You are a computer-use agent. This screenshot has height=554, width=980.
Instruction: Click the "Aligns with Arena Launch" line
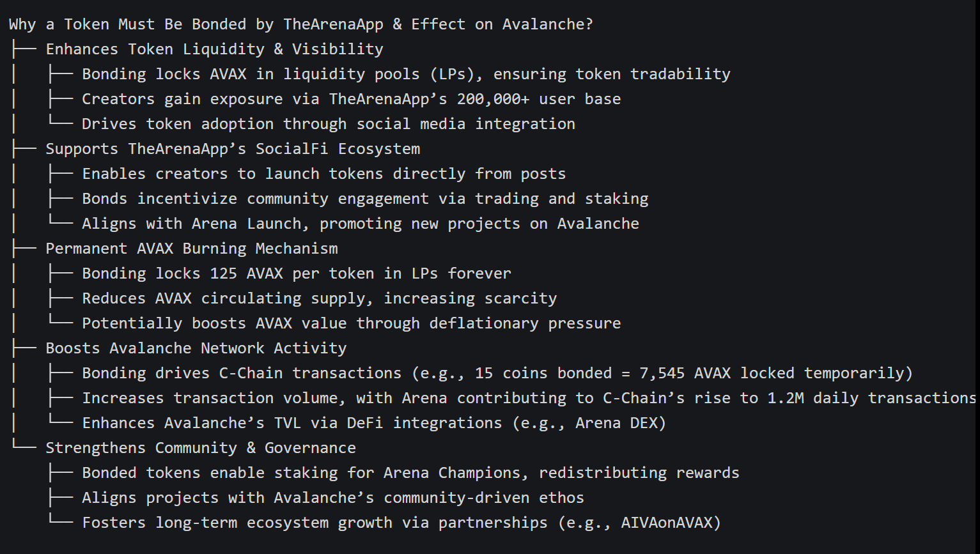point(361,224)
